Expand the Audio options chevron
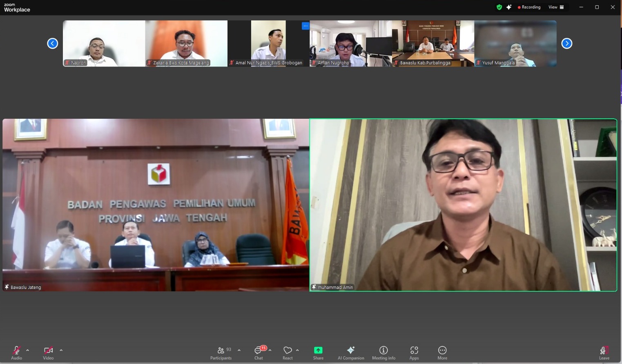Screen dimensions: 622x364 27,350
